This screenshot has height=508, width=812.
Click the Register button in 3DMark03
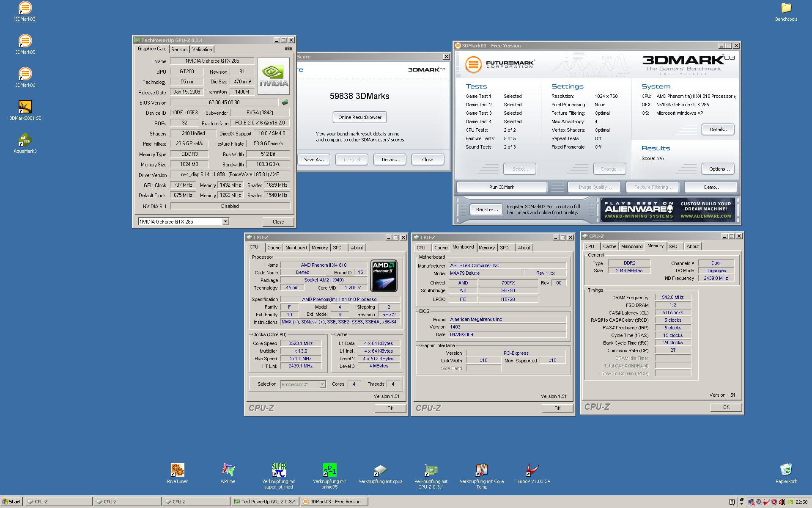point(487,210)
